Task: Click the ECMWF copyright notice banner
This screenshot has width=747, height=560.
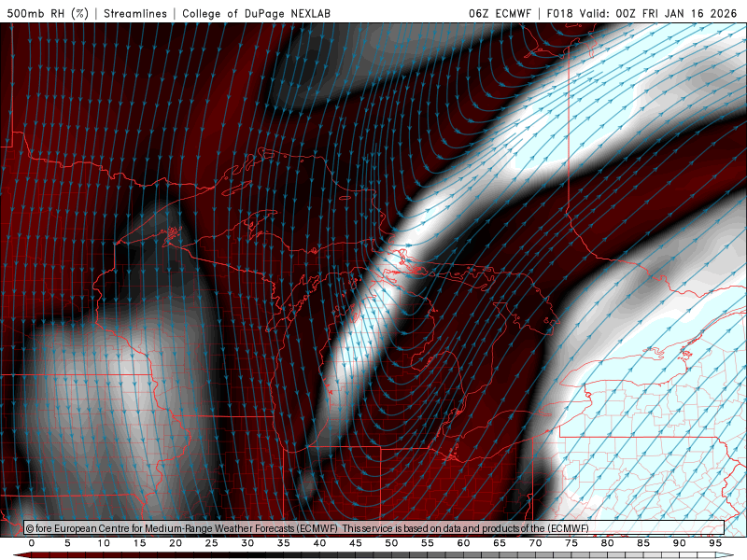Action: [374, 528]
